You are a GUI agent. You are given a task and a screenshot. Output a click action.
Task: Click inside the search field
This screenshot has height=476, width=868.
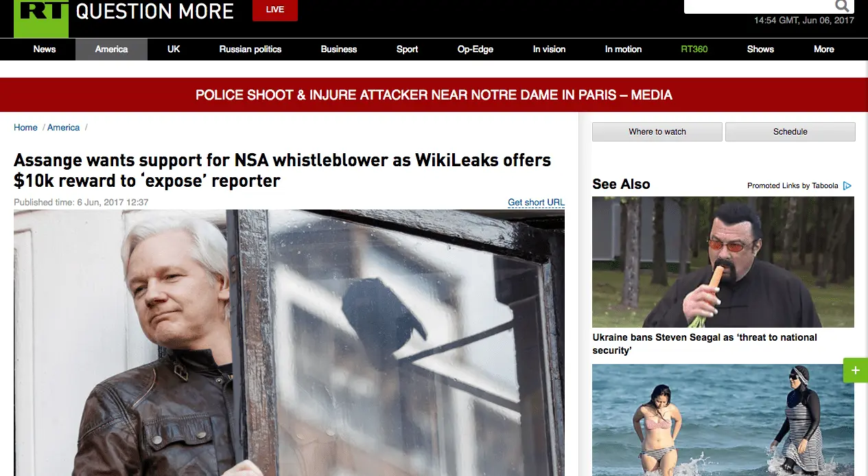758,6
